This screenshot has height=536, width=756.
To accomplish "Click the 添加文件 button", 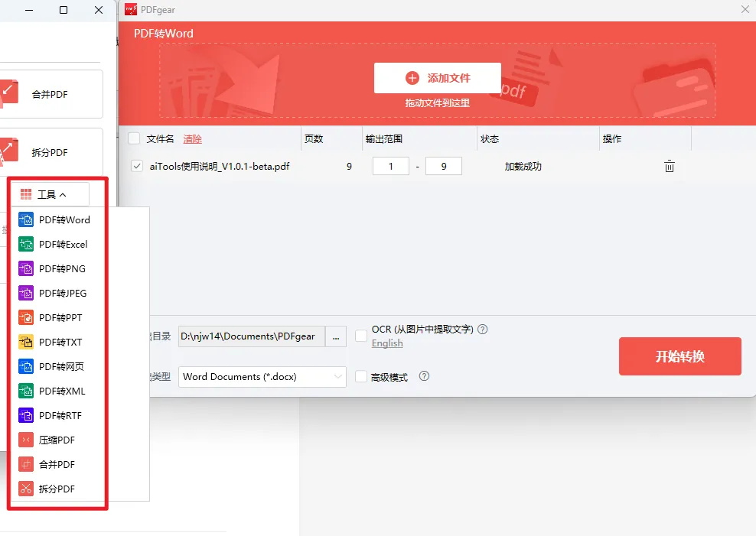I will coord(438,78).
